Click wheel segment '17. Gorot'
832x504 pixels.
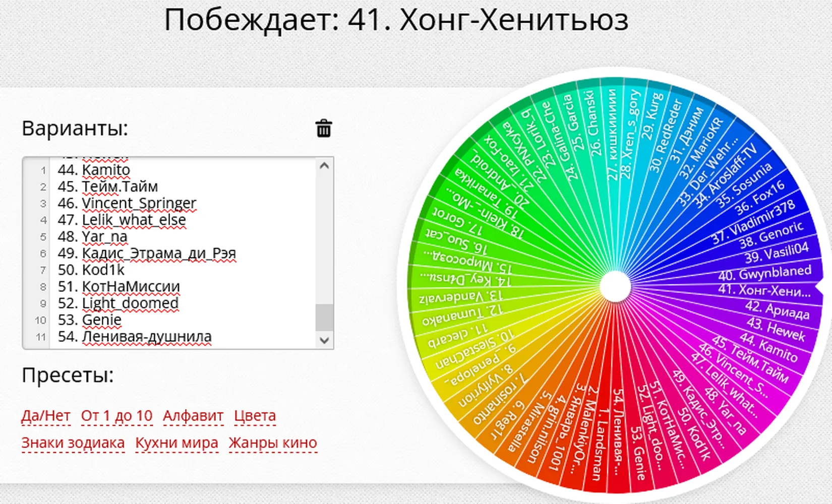pos(457,221)
